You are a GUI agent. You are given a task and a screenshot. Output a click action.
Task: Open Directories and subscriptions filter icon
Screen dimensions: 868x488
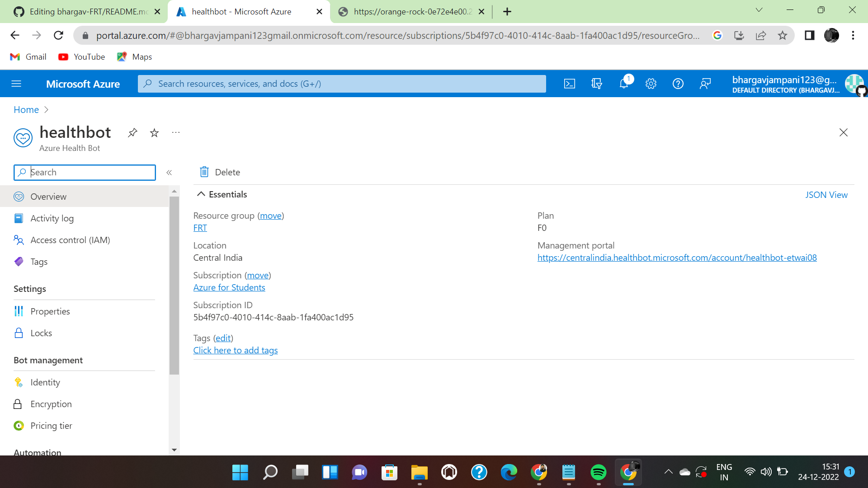596,84
